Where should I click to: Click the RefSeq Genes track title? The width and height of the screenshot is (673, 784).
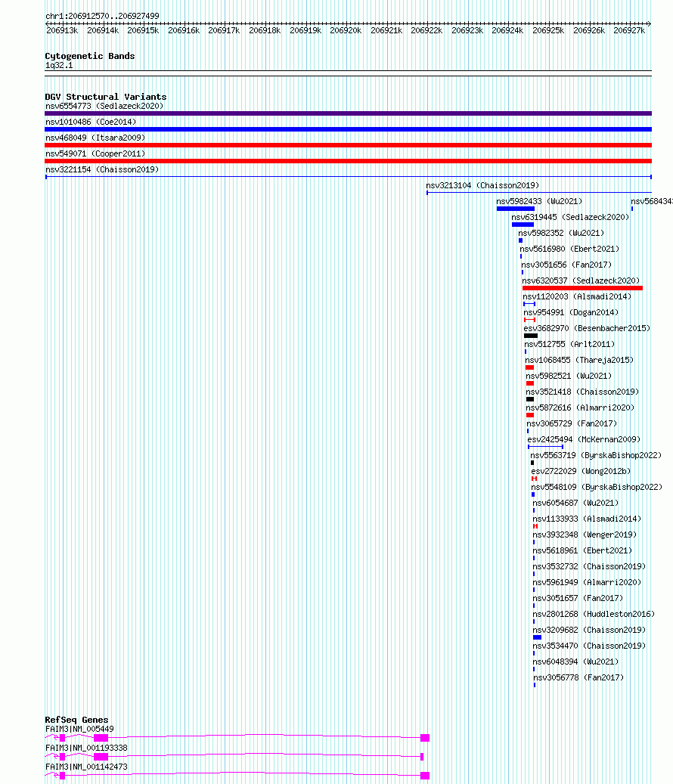tap(76, 720)
